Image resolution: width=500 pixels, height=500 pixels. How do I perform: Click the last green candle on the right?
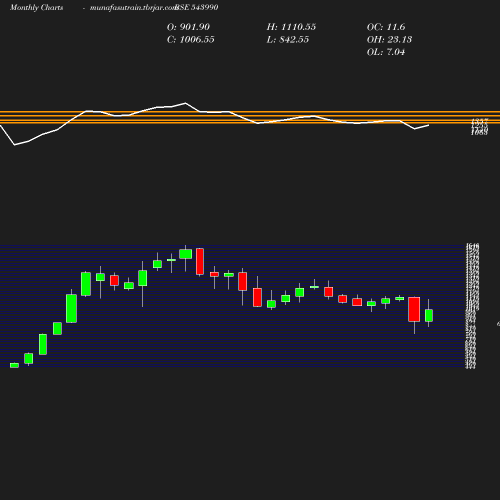click(429, 315)
